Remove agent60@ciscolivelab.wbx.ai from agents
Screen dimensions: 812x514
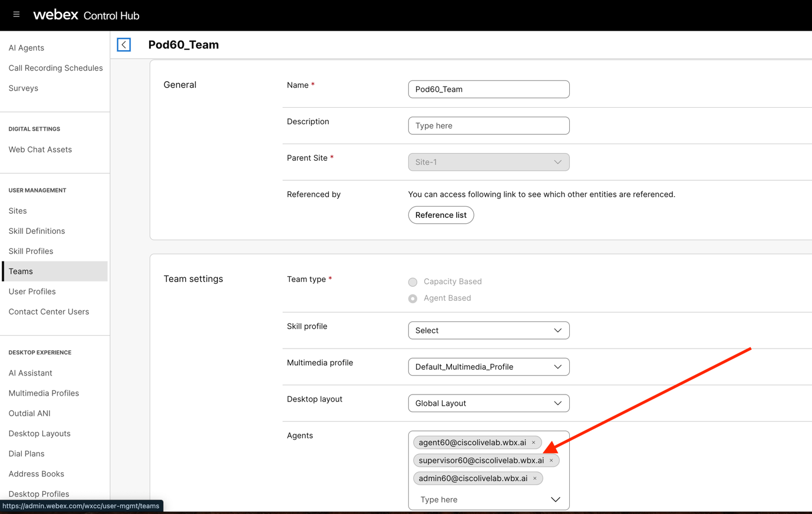534,443
